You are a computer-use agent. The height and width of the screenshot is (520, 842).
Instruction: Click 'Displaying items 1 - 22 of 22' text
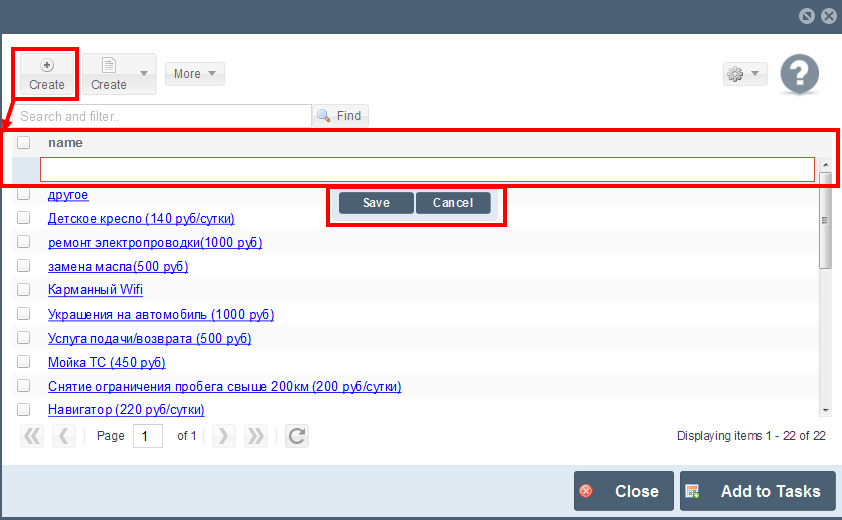click(751, 436)
